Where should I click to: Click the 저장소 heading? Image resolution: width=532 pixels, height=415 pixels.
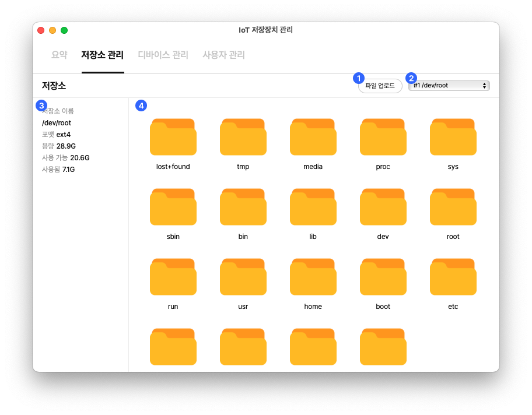coord(54,86)
